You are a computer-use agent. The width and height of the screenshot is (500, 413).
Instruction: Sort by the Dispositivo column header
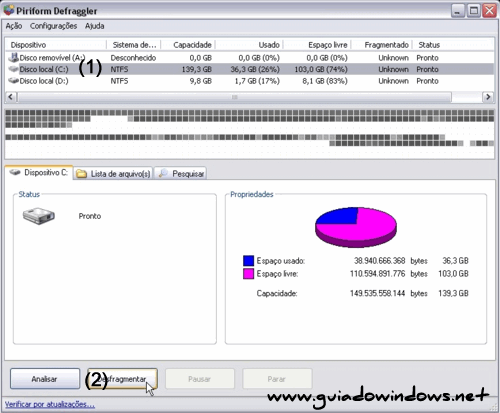(x=56, y=45)
